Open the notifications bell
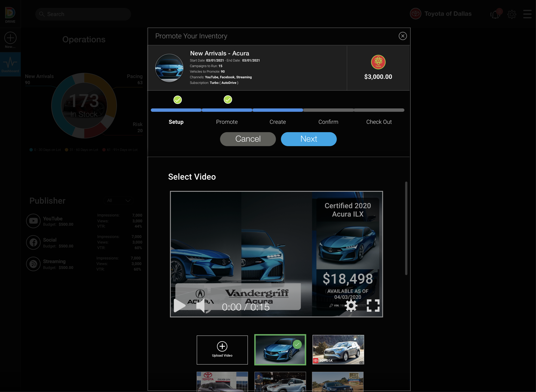536x392 pixels. (496, 14)
